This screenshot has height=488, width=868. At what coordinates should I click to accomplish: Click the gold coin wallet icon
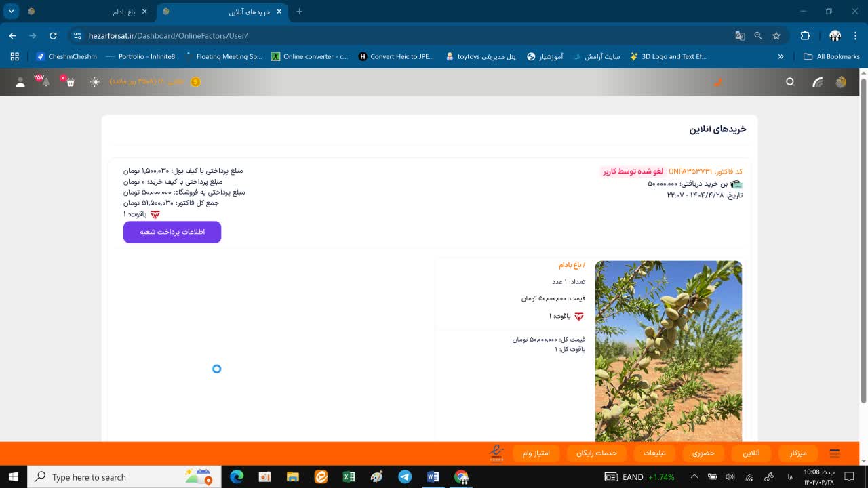195,82
